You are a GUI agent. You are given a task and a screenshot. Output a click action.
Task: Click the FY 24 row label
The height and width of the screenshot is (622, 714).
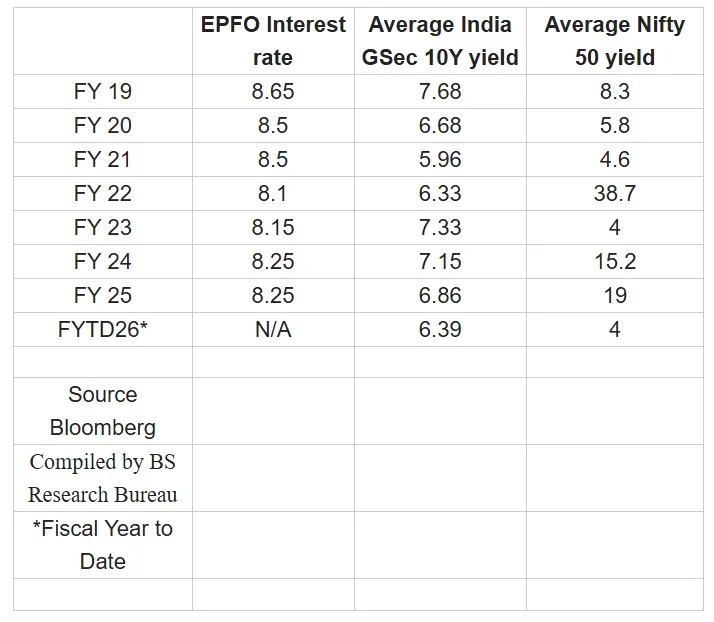102,262
